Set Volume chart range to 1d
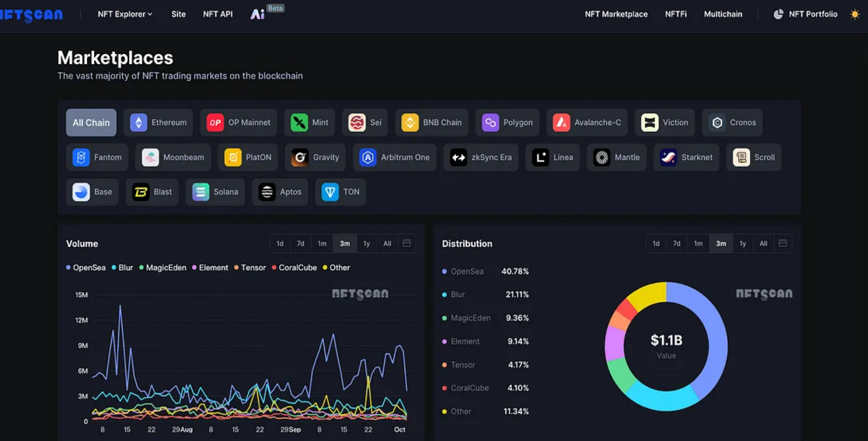The image size is (868, 441). pos(280,244)
